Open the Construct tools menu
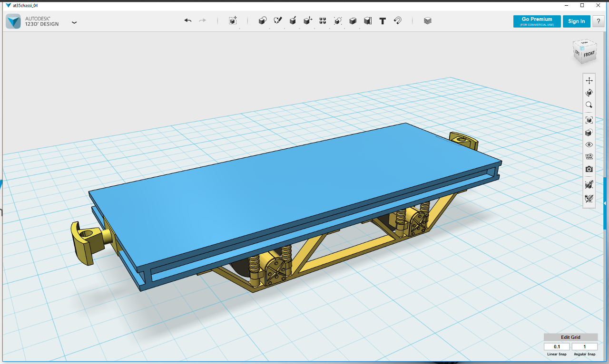609x364 pixels. pyautogui.click(x=293, y=21)
